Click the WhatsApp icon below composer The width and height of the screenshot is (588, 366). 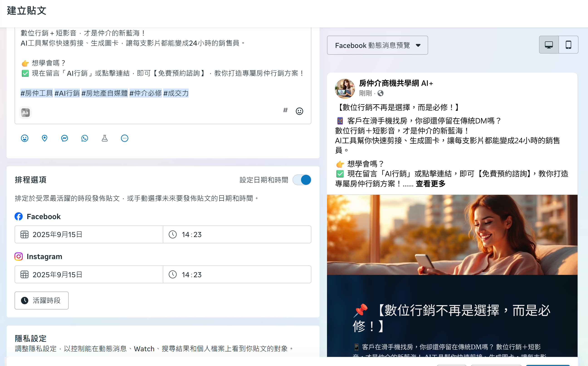85,138
